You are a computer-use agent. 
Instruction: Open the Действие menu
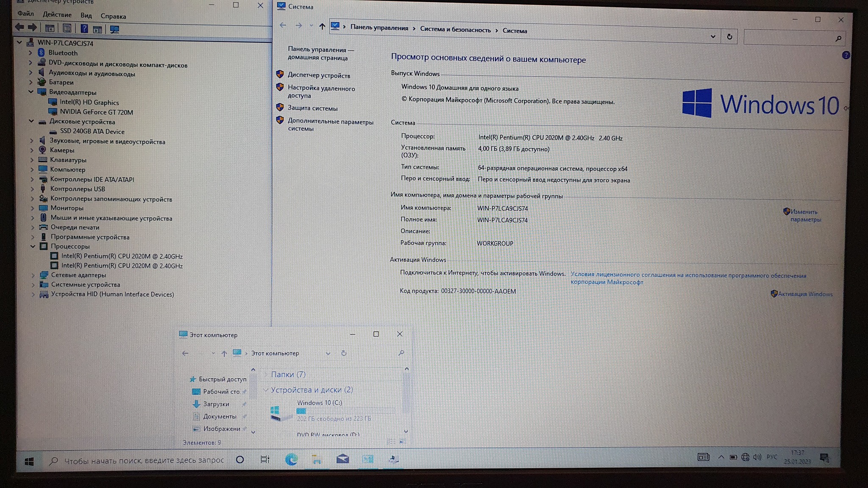tap(57, 15)
